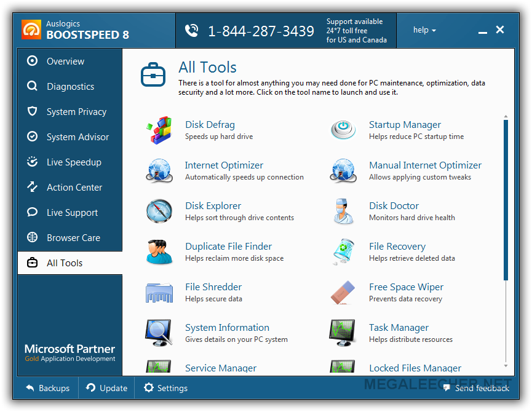Click the System Information monitor magnifier icon

pos(159,333)
